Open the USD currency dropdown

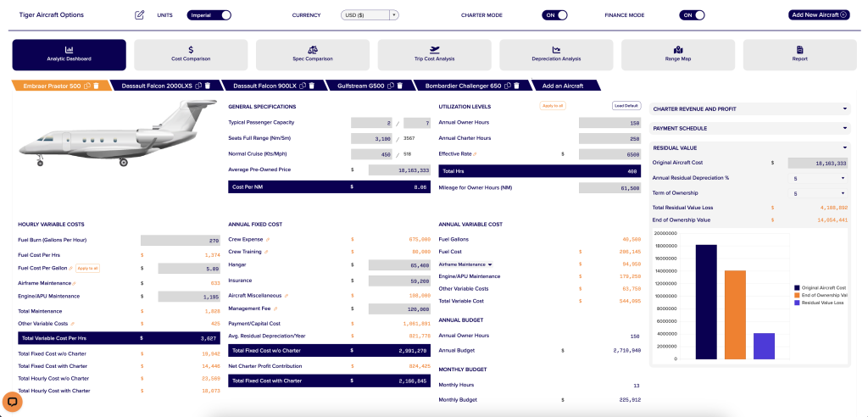(x=370, y=15)
